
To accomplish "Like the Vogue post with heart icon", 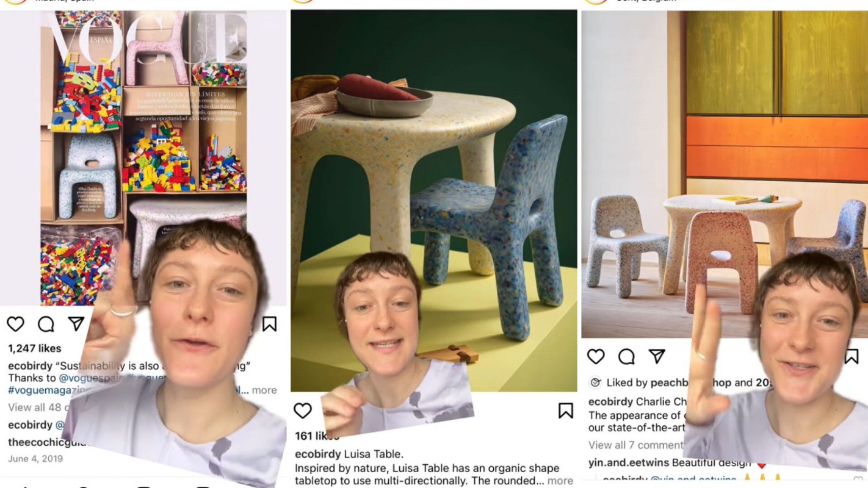I will (16, 324).
